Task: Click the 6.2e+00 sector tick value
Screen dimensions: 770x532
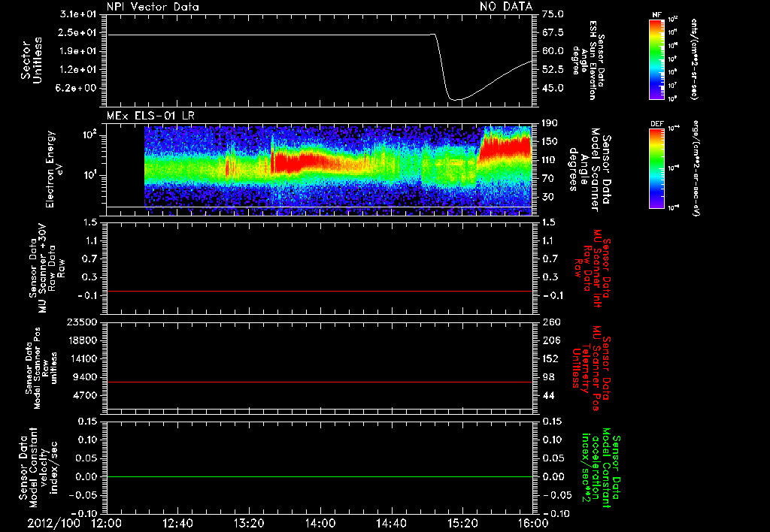Action: pyautogui.click(x=77, y=88)
